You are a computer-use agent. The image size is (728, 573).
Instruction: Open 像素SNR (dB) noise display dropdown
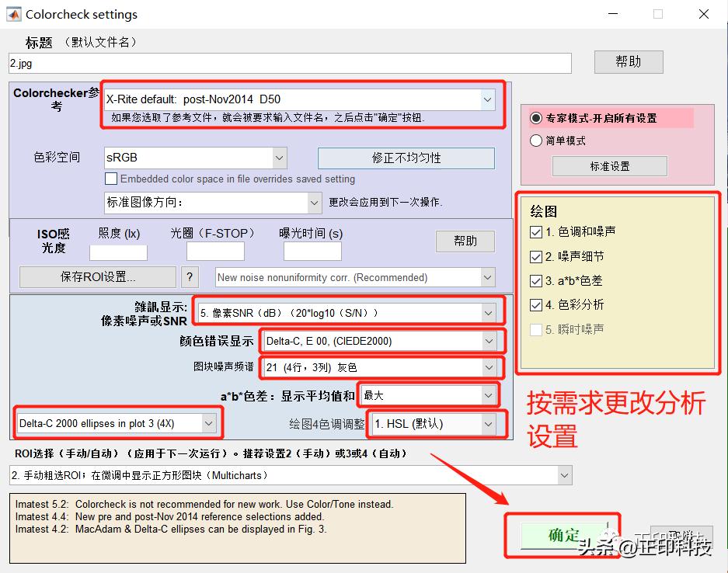347,313
